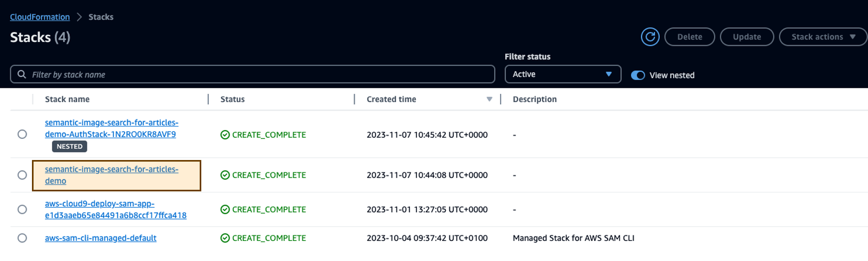The width and height of the screenshot is (868, 261).
Task: Click the Status column header
Action: (233, 99)
